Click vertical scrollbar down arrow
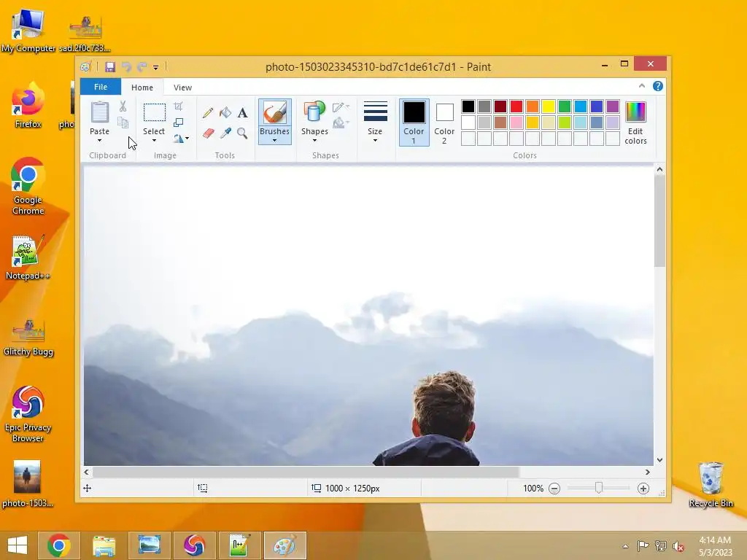Screen dimensions: 747x560 click(659, 460)
